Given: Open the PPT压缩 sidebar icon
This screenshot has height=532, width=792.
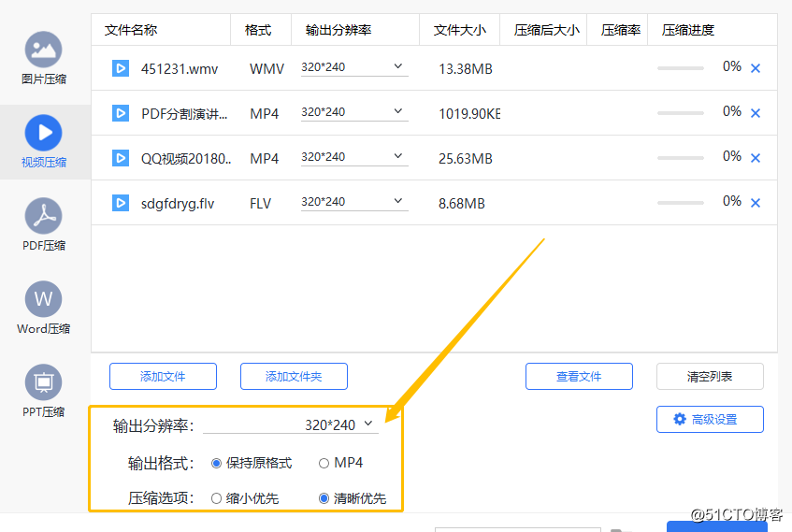Looking at the screenshot, I should tap(43, 382).
